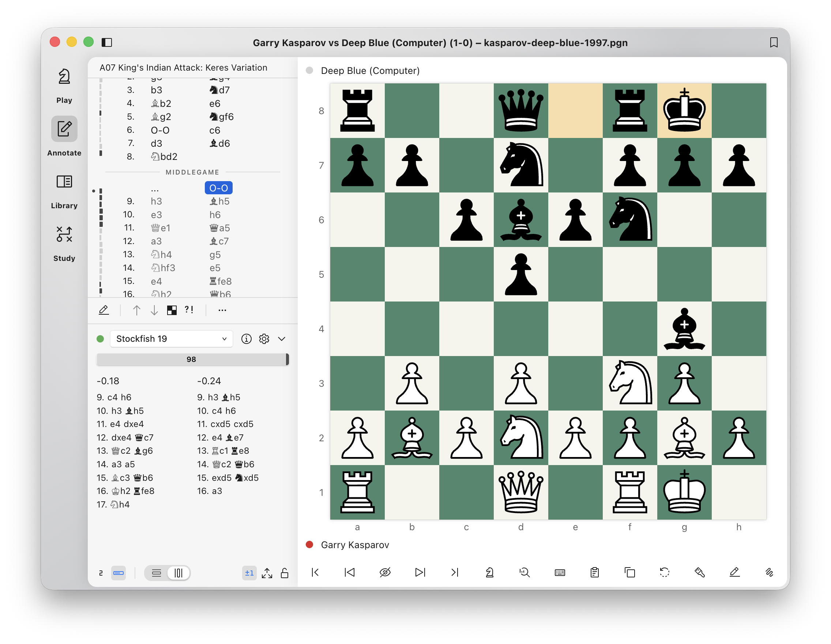Select move 13. Nh4 in move list
The width and height of the screenshot is (831, 644).
coord(162,255)
